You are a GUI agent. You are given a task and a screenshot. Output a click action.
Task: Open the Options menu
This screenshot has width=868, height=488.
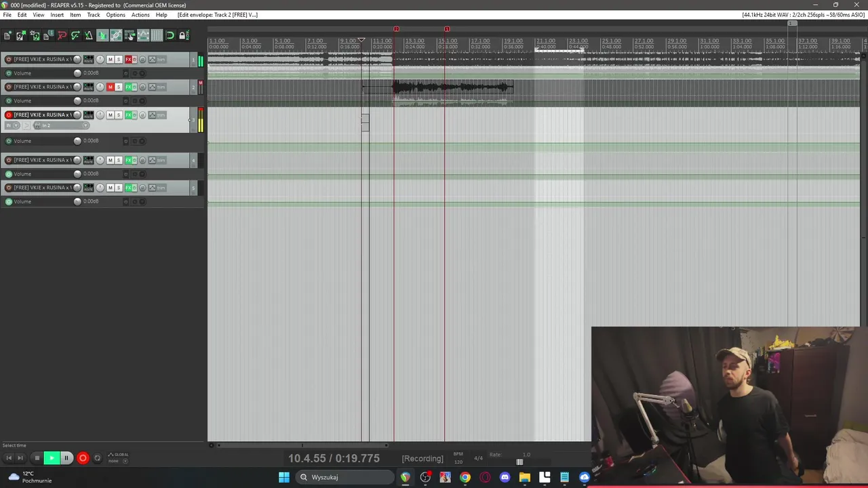[x=115, y=15]
